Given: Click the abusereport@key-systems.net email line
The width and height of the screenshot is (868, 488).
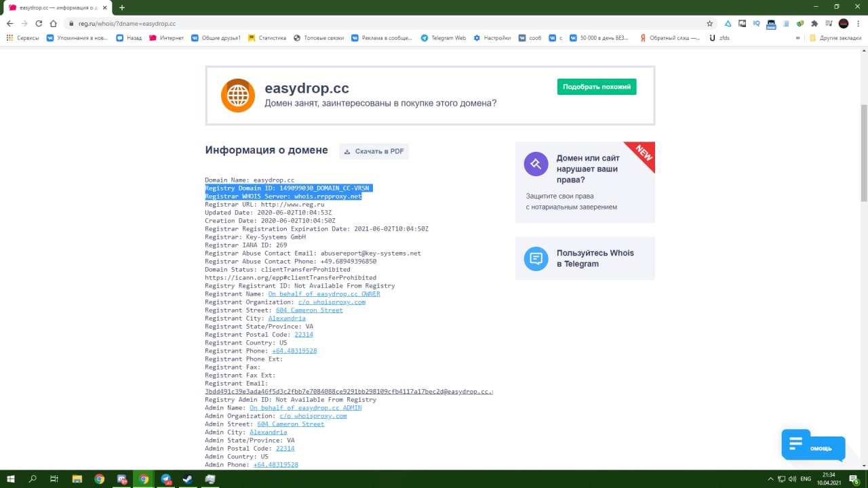Looking at the screenshot, I should pyautogui.click(x=313, y=253).
